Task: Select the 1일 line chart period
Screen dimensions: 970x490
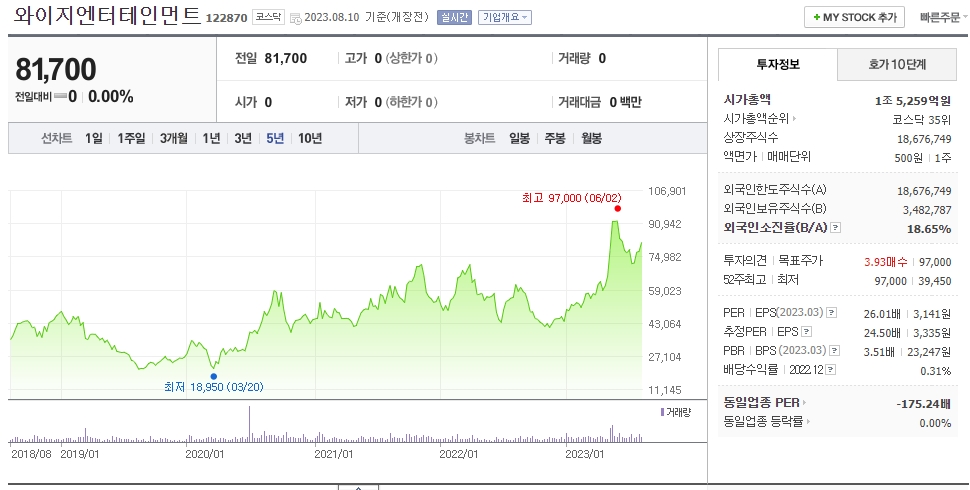Action: pos(94,139)
